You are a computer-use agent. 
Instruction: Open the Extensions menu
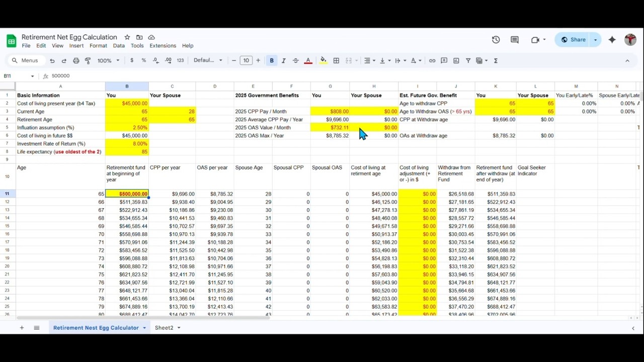[163, 46]
